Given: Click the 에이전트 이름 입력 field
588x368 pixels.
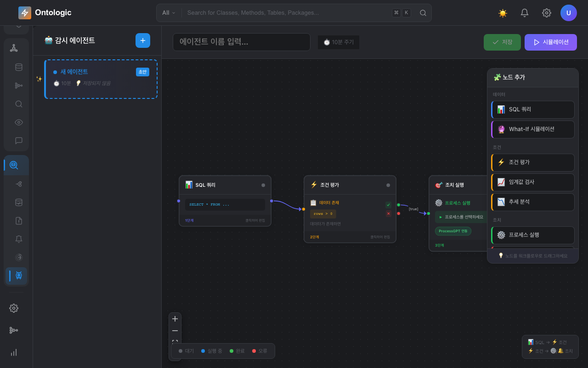Looking at the screenshot, I should (x=242, y=42).
